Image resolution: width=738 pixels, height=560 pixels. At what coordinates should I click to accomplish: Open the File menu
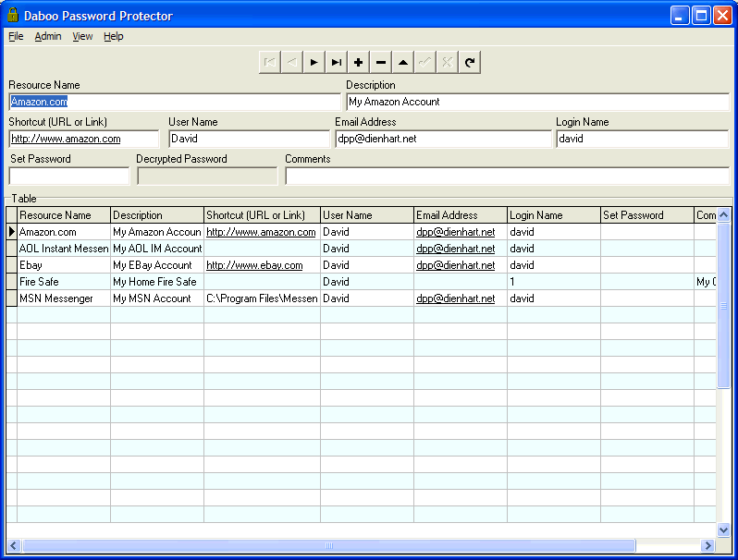(16, 36)
